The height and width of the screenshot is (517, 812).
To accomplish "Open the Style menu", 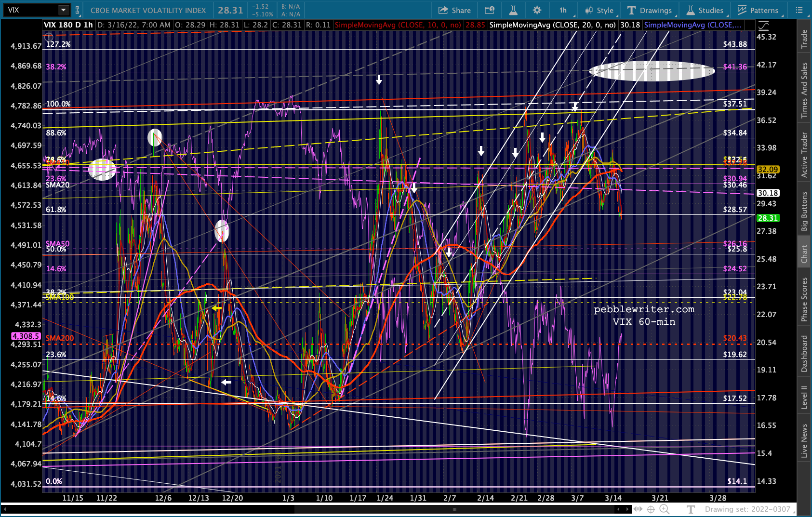I will (x=599, y=10).
